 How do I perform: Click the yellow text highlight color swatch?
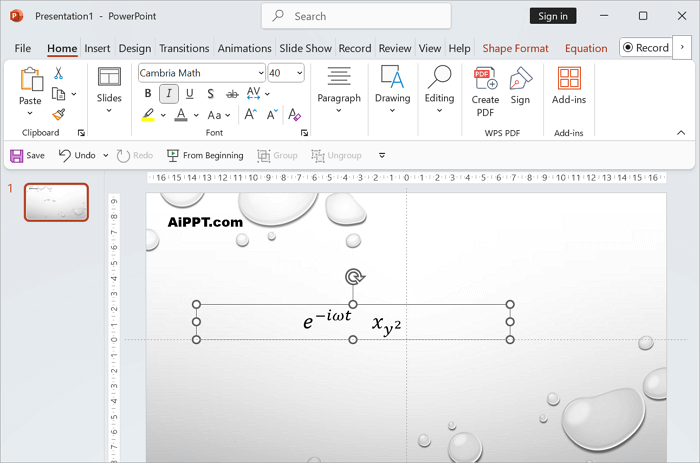click(148, 115)
